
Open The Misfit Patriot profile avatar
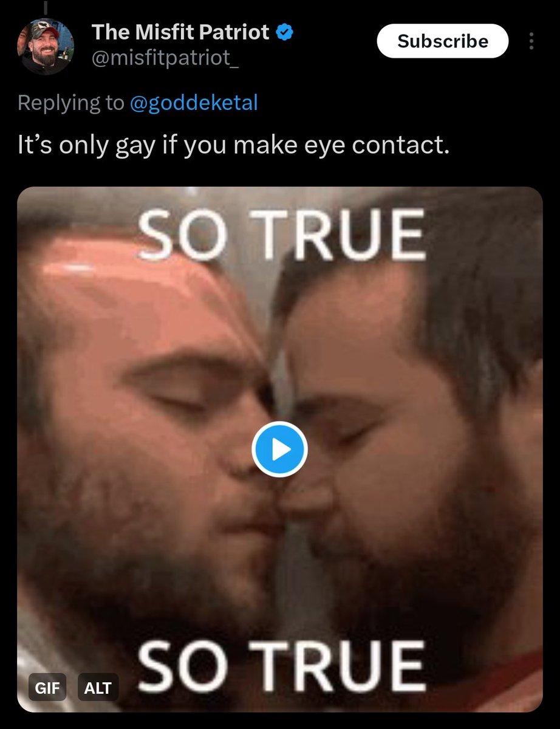[45, 47]
